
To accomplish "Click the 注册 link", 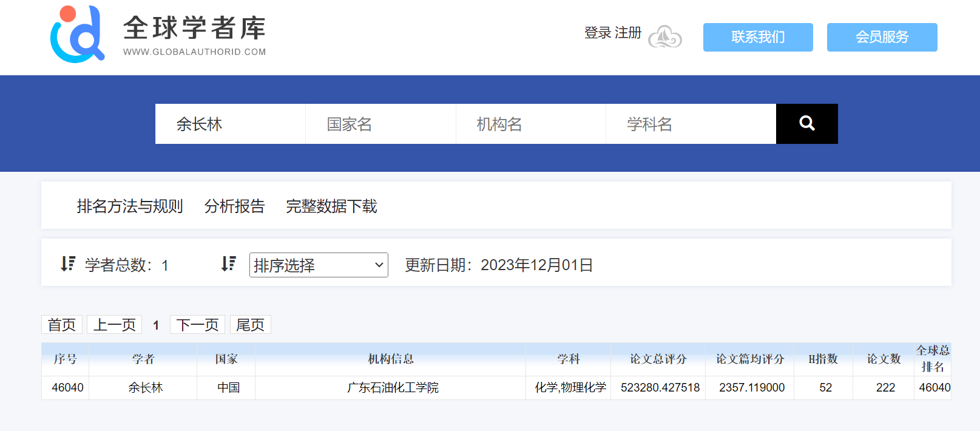I will pyautogui.click(x=627, y=33).
